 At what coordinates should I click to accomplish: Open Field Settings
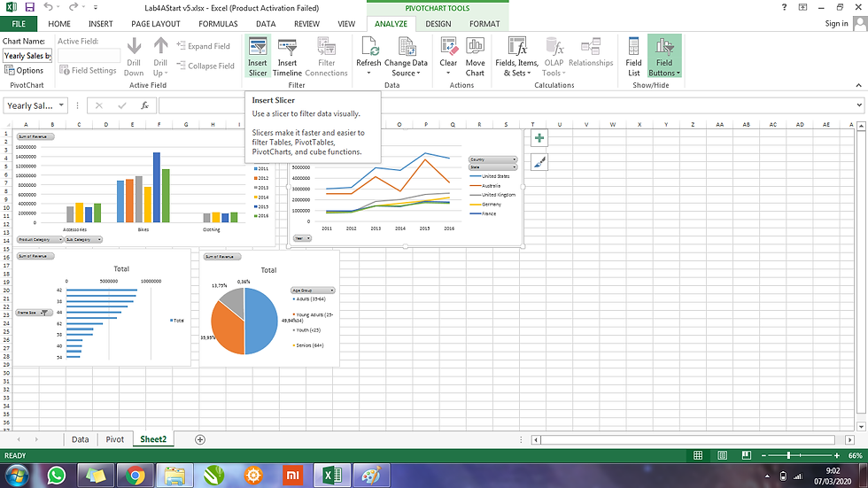click(x=88, y=70)
